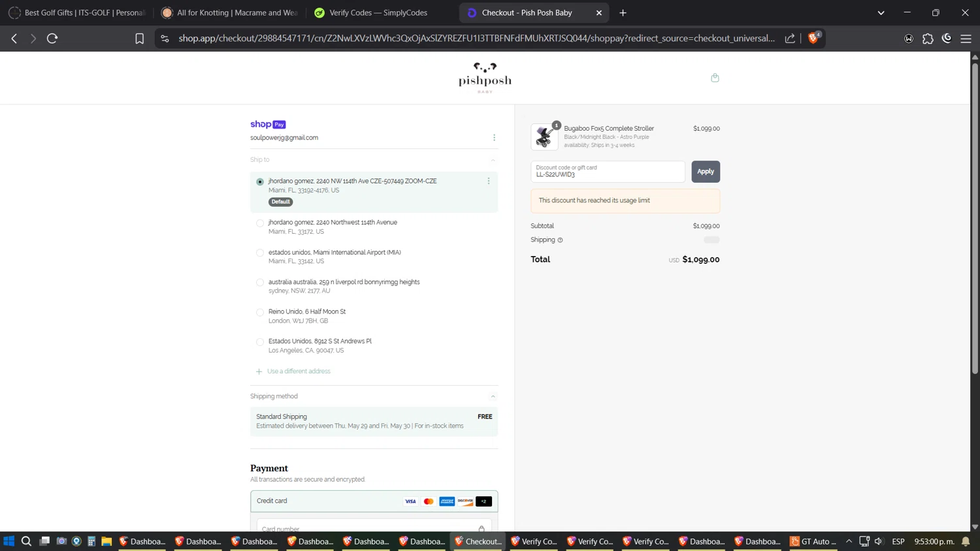The image size is (980, 551).
Task: Open the tab search dropdown arrow
Action: pos(881,12)
